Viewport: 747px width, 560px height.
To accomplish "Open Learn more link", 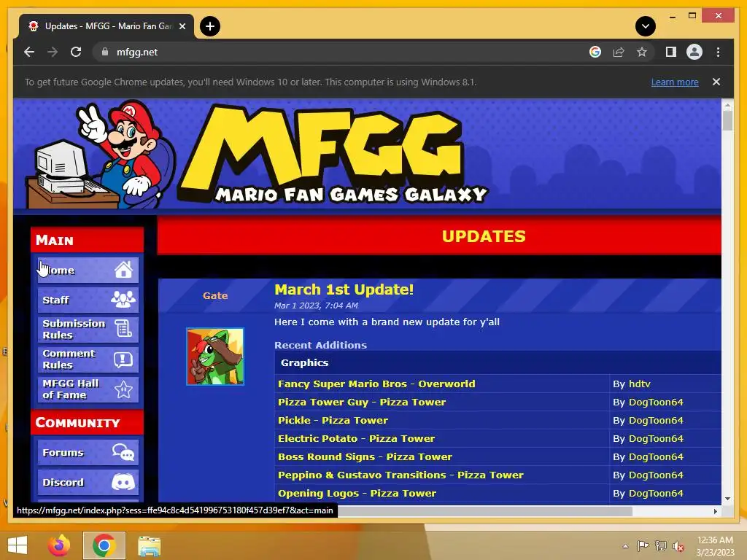I will click(x=675, y=82).
